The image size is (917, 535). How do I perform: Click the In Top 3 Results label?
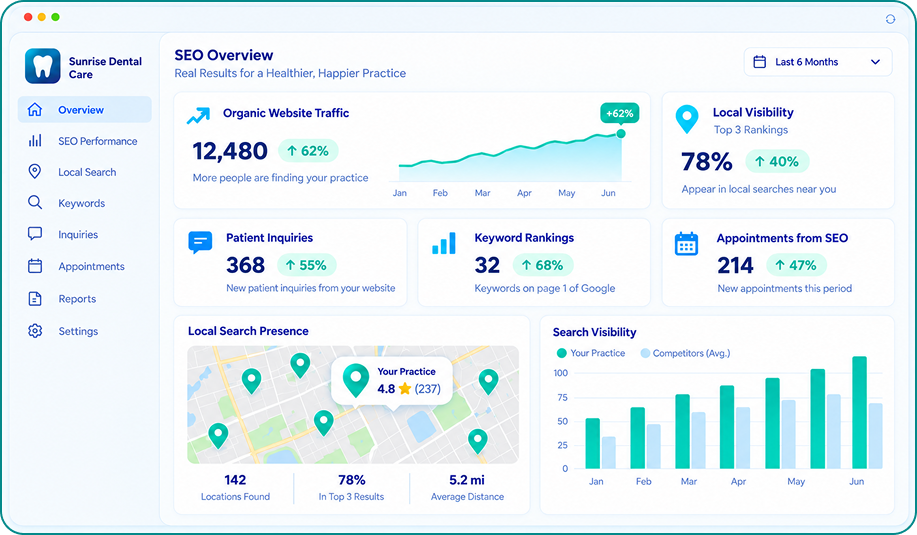click(x=351, y=496)
